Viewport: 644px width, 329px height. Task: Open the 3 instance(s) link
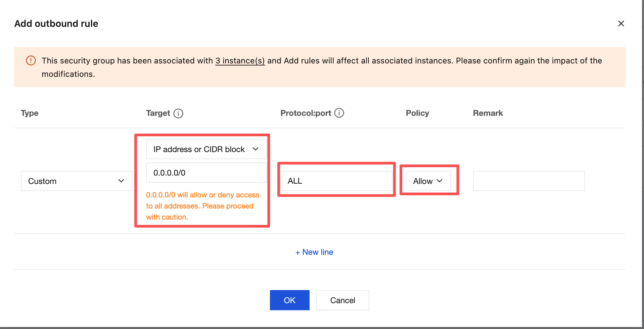click(240, 61)
